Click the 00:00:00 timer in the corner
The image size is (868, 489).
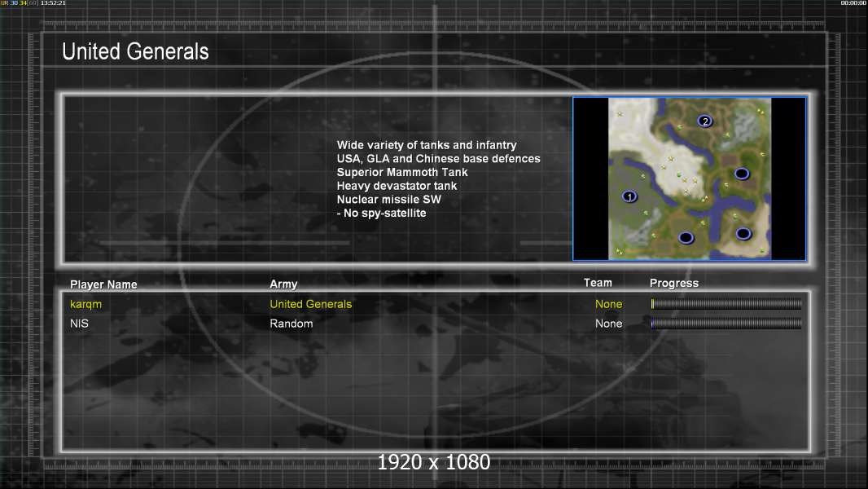tap(853, 3)
